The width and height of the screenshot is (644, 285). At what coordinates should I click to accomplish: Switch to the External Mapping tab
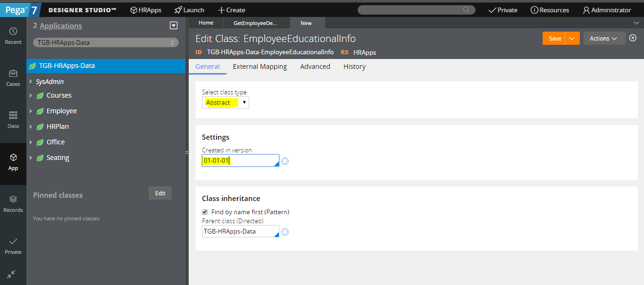pos(260,67)
